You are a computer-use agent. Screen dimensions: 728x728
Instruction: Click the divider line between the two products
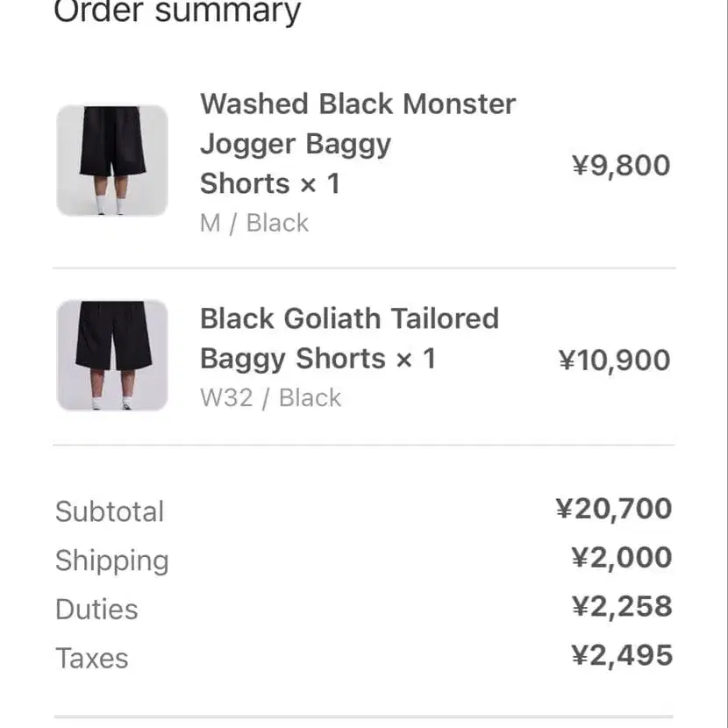pyautogui.click(x=364, y=268)
